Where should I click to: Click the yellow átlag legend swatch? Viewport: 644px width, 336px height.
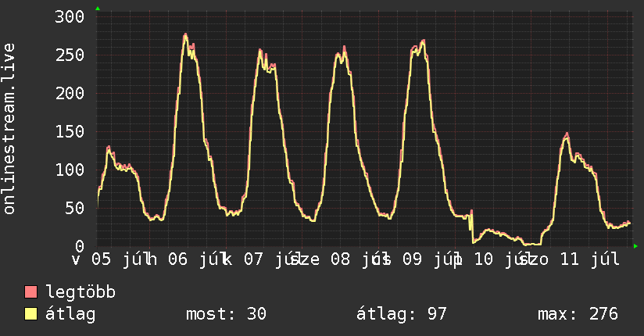(x=30, y=314)
